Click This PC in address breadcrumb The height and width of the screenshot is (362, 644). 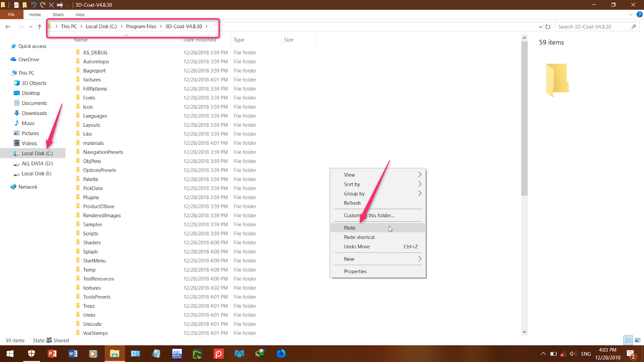[x=69, y=27]
